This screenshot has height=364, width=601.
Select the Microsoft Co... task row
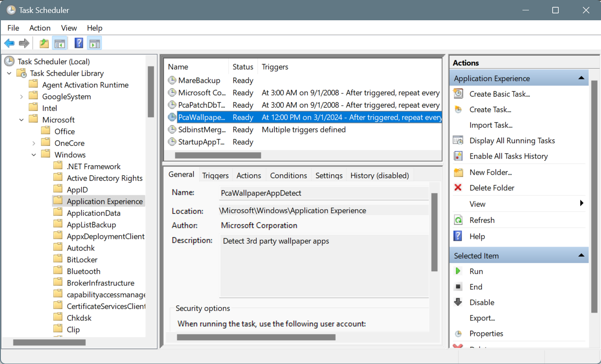303,92
